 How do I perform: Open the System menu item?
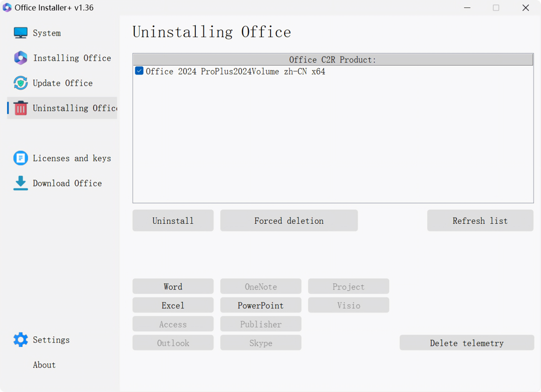62,33
